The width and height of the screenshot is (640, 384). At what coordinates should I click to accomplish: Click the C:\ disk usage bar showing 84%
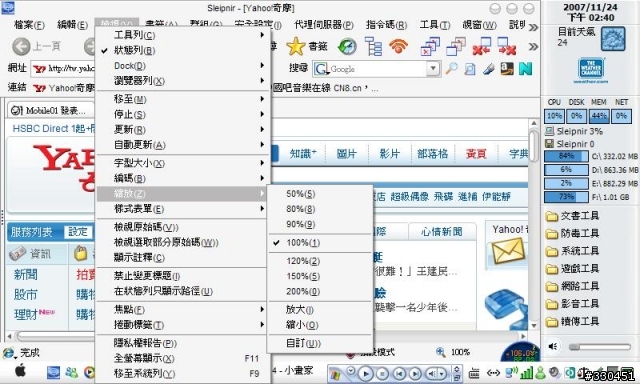point(566,156)
